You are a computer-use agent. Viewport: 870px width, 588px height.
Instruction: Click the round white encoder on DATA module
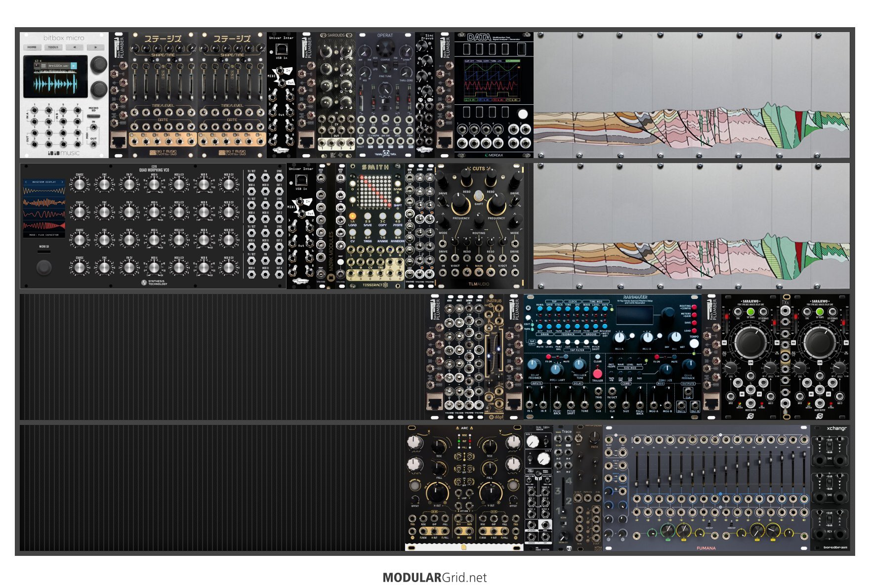pos(522,114)
